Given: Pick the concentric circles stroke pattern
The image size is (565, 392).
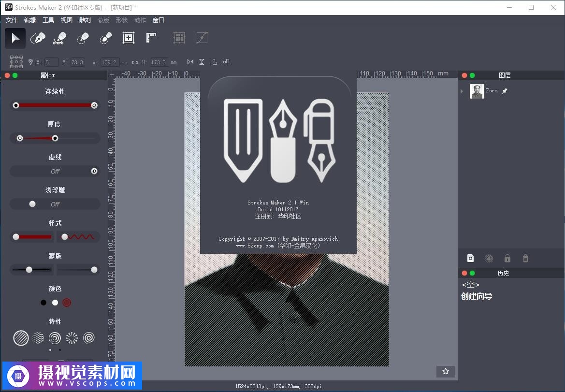Looking at the screenshot, I should click(55, 338).
